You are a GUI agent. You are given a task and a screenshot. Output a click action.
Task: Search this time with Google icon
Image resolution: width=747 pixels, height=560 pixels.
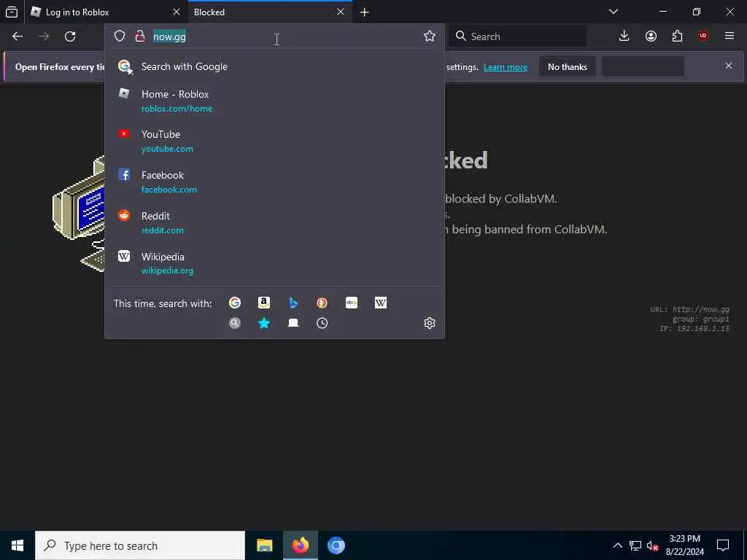pos(234,303)
